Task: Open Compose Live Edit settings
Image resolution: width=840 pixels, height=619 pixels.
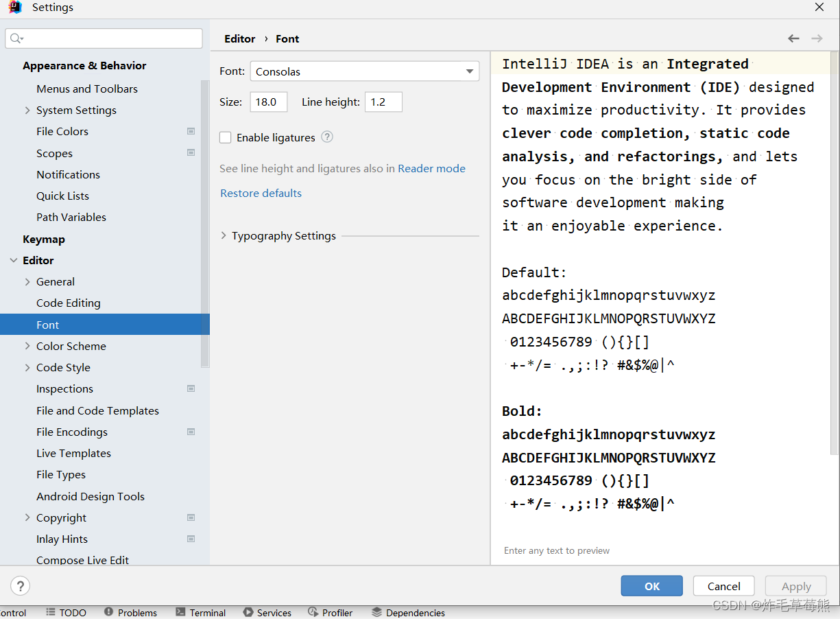Action: [x=82, y=560]
